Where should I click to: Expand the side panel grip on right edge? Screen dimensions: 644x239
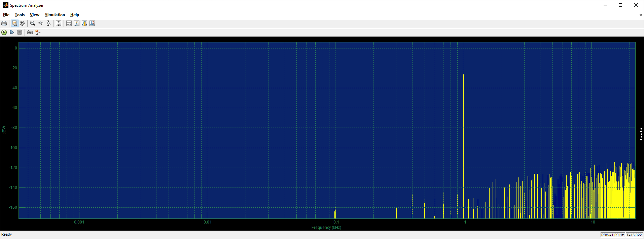pyautogui.click(x=641, y=134)
